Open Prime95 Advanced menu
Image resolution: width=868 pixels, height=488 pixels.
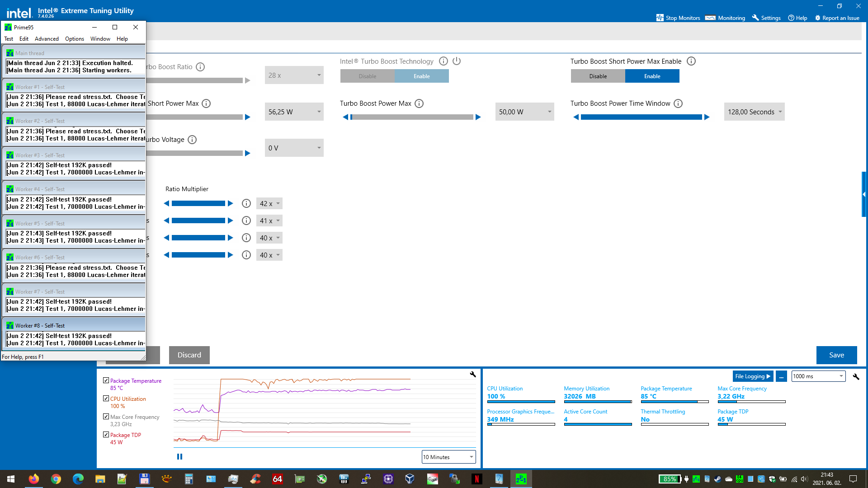pos(47,39)
